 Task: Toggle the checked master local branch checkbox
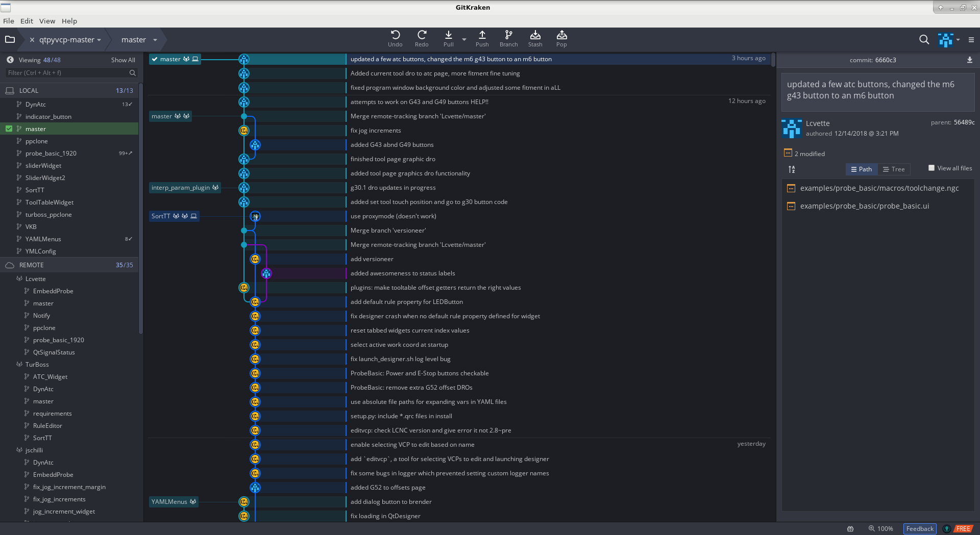point(9,129)
